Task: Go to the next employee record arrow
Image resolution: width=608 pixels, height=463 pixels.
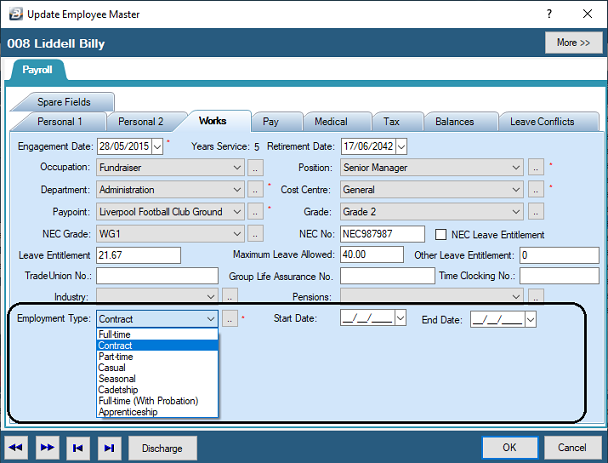Action: coord(47,447)
